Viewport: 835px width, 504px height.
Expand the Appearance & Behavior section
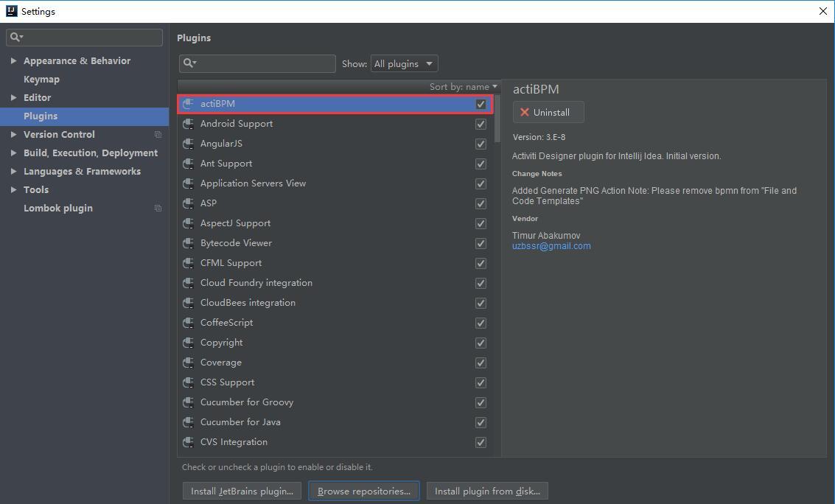point(13,60)
